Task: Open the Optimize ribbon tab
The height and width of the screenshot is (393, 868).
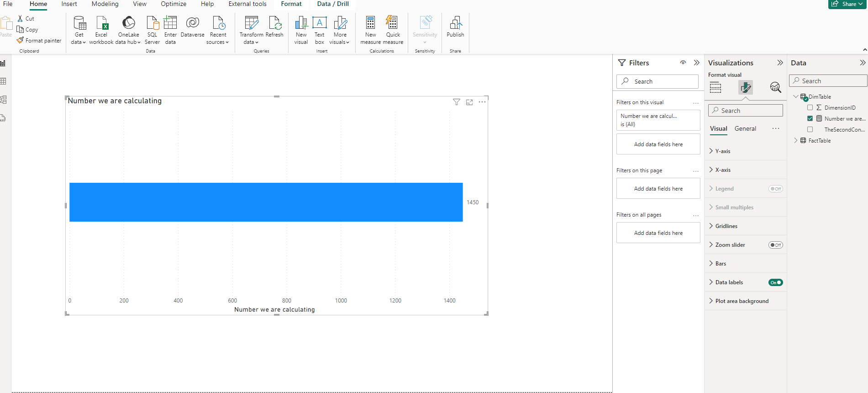Action: [174, 4]
